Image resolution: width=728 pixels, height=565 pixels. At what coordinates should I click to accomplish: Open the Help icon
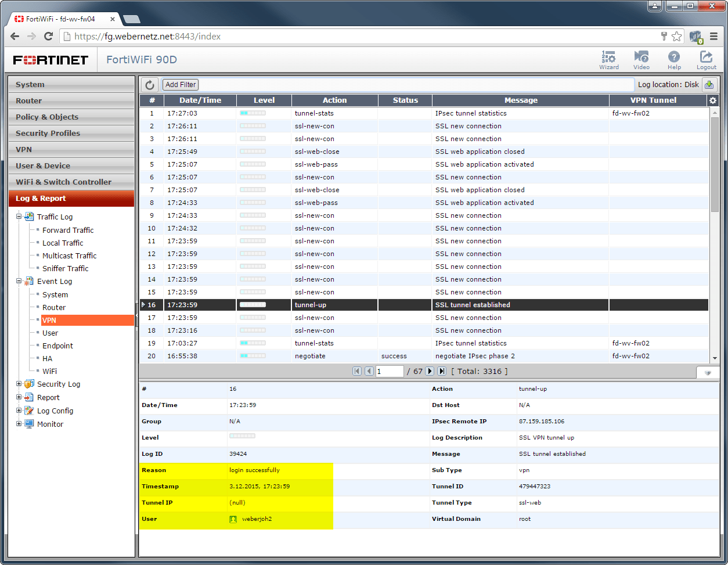click(674, 59)
